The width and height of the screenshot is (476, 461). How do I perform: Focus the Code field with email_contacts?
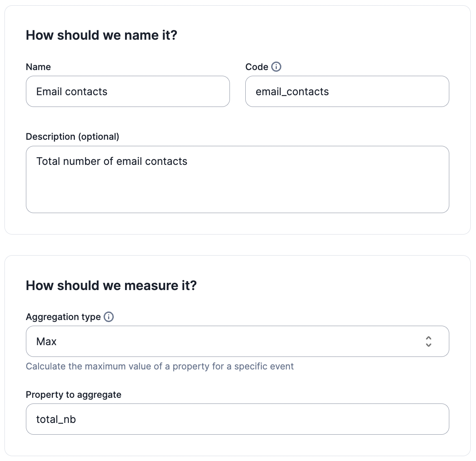point(347,92)
